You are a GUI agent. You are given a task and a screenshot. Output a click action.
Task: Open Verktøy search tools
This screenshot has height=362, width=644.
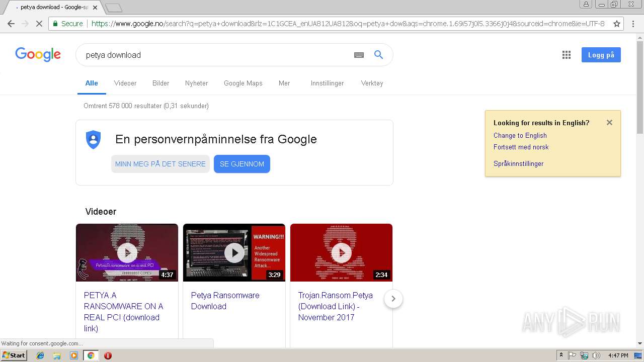(x=372, y=83)
